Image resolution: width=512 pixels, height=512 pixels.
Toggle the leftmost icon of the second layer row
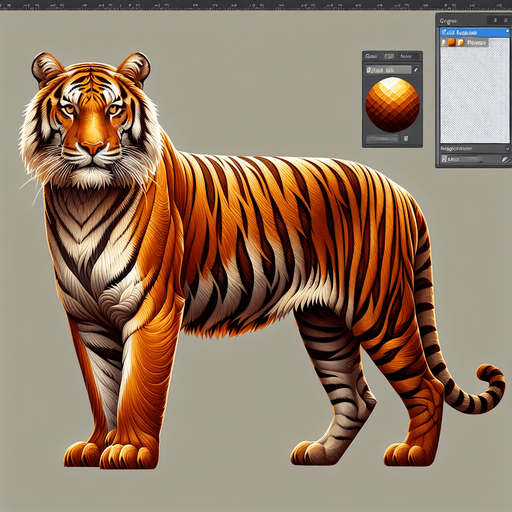444,42
